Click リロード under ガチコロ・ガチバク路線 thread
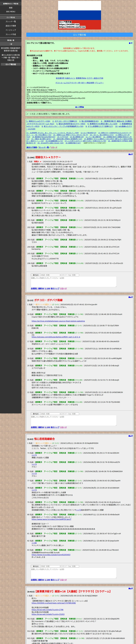136x644 pixels. pyautogui.click(x=63, y=427)
